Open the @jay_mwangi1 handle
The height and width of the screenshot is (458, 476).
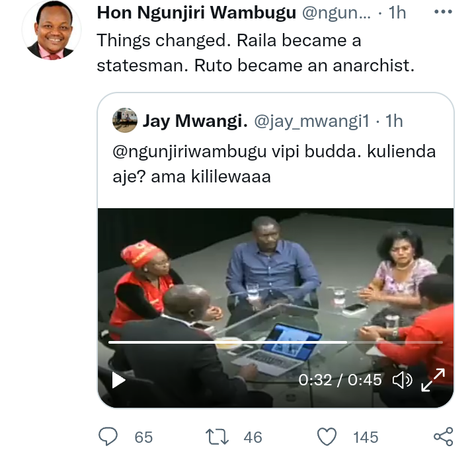point(312,122)
